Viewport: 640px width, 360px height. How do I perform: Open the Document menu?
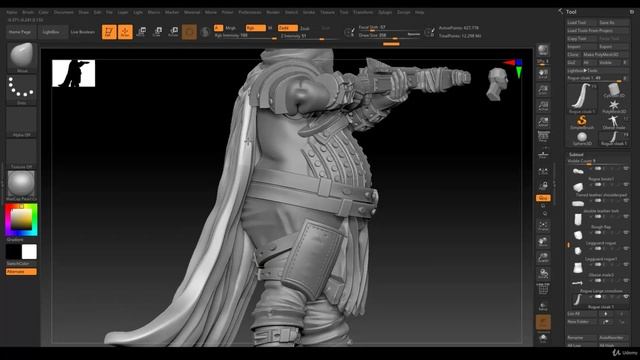[64, 12]
